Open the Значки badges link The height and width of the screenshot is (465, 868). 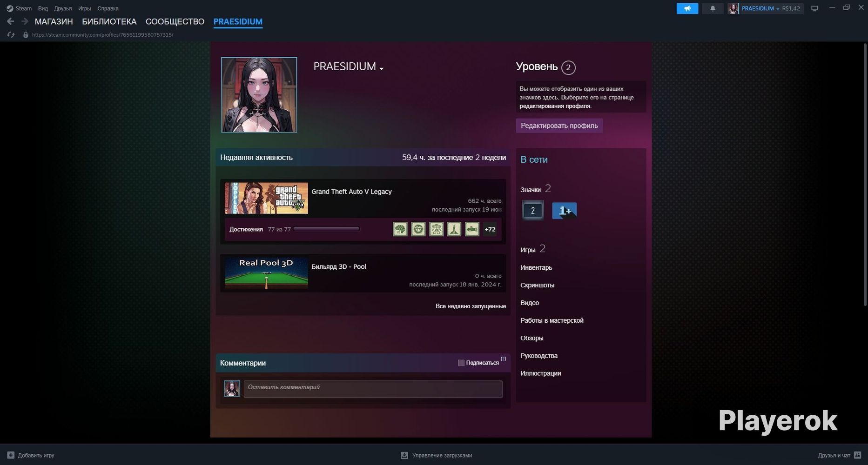click(531, 190)
